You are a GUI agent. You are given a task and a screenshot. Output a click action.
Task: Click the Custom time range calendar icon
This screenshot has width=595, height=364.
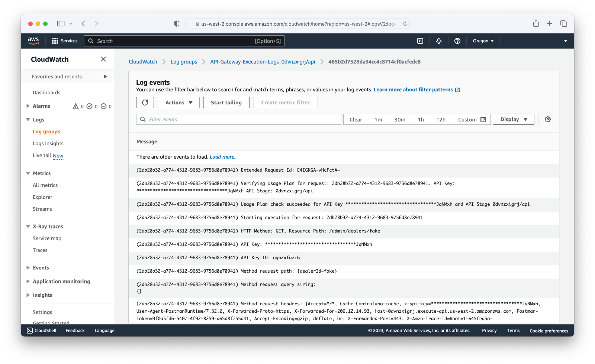pyautogui.click(x=483, y=120)
